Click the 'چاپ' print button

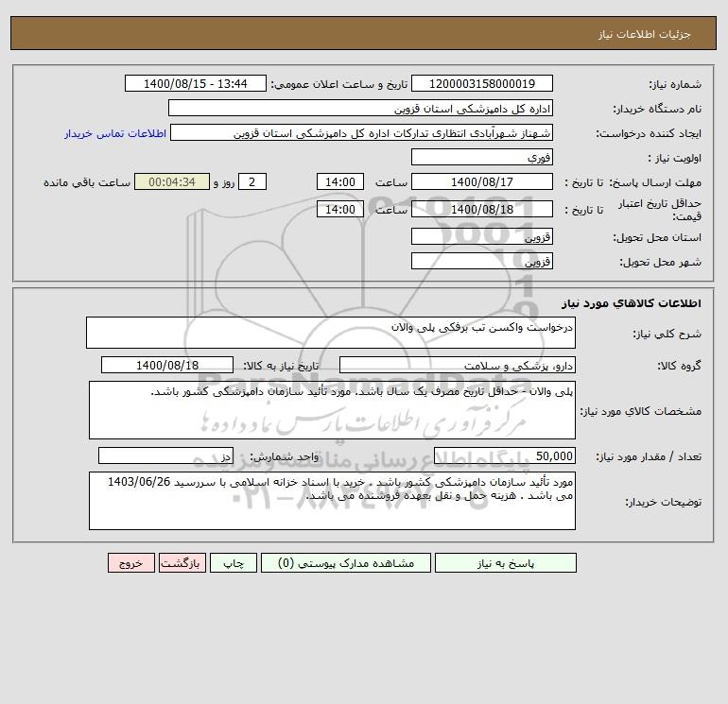point(234,563)
